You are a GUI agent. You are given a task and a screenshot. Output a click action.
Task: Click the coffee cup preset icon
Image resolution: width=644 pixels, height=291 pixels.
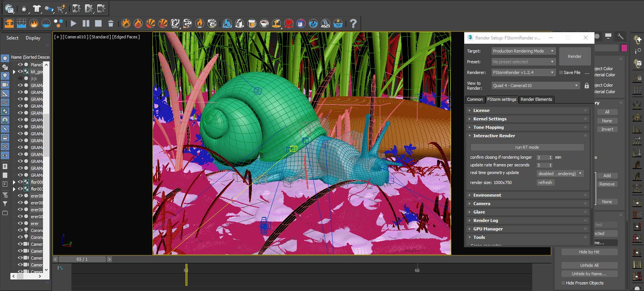tap(264, 23)
